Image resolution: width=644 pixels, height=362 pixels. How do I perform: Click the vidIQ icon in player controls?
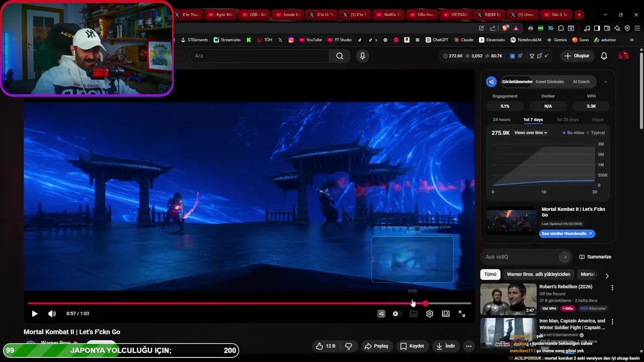381,314
